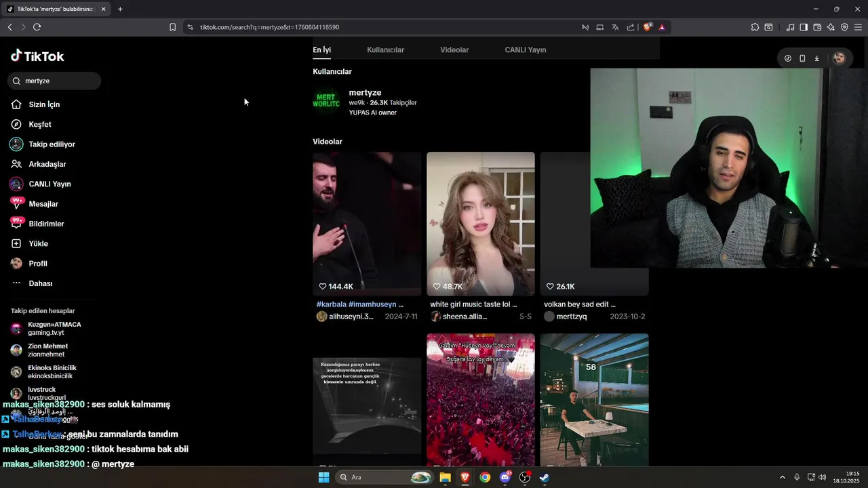Viewport: 868px width, 488px height.
Task: Open browser hamburger main menu
Action: click(x=858, y=27)
